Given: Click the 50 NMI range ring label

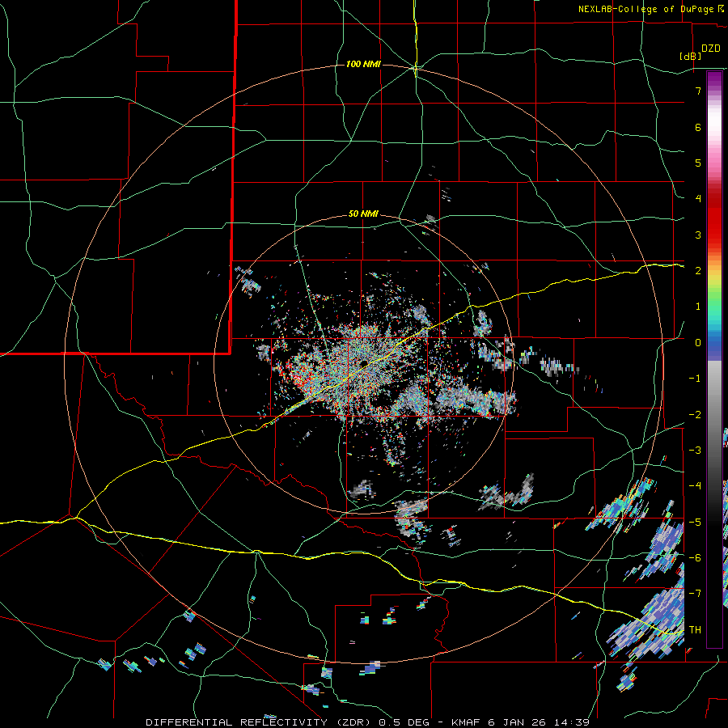Looking at the screenshot, I should (x=363, y=214).
